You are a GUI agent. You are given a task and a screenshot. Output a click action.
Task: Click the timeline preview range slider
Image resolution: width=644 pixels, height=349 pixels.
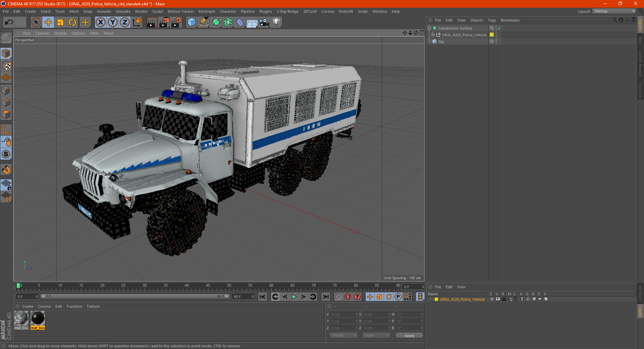coord(135,296)
